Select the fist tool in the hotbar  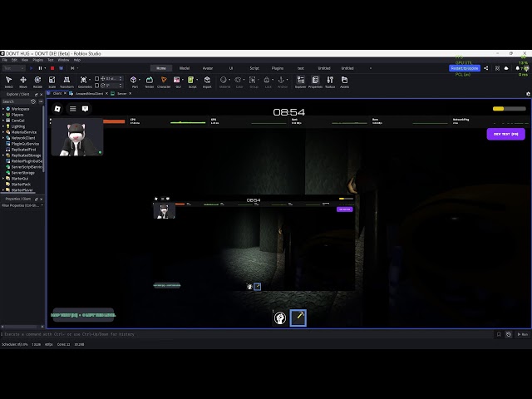click(280, 318)
